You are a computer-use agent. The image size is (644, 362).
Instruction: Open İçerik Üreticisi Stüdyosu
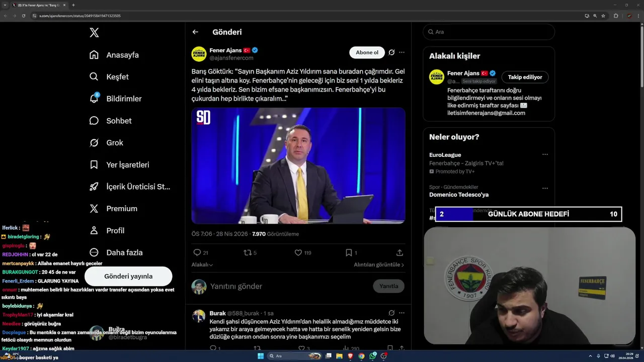[130, 187]
